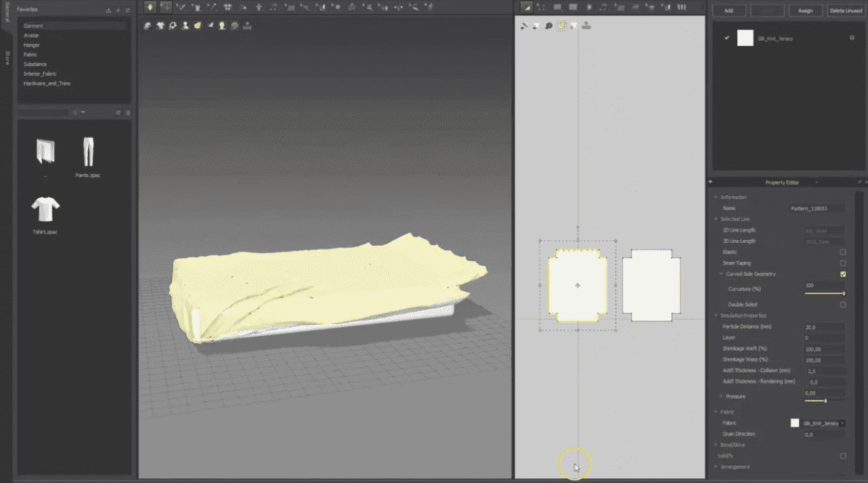Click the T-shirt garment display icon in 3D view

(x=160, y=26)
